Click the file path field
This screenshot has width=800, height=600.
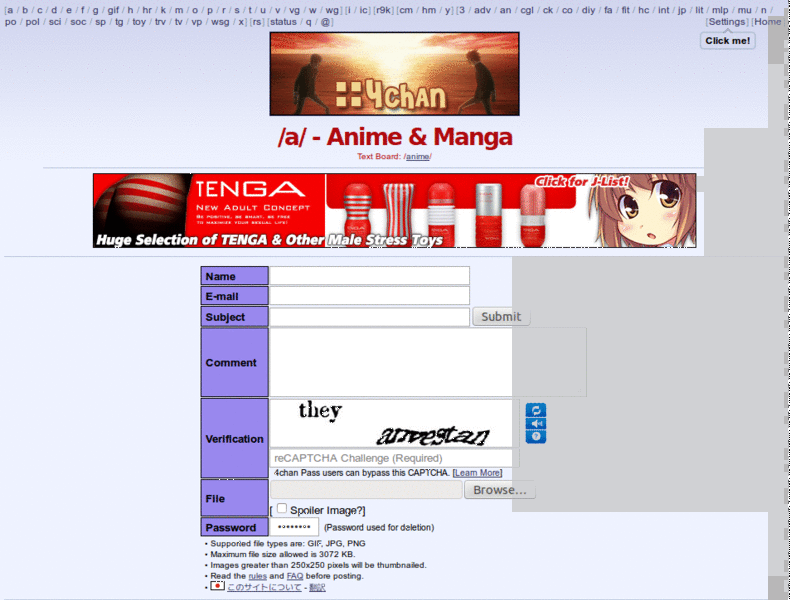(x=366, y=490)
